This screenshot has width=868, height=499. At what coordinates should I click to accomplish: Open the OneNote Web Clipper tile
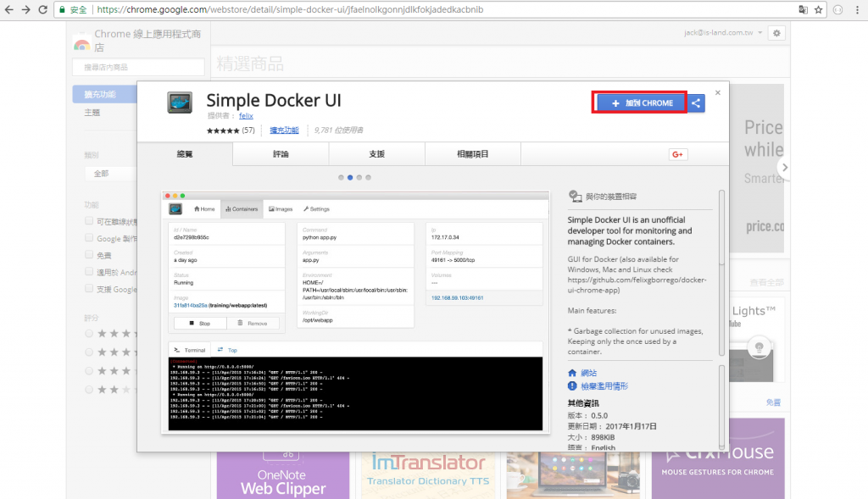[x=283, y=475]
